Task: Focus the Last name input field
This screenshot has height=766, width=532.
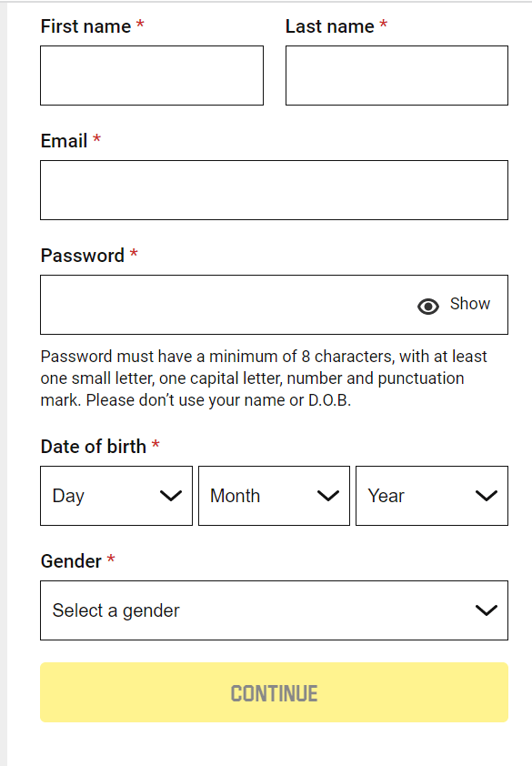Action: coord(396,76)
